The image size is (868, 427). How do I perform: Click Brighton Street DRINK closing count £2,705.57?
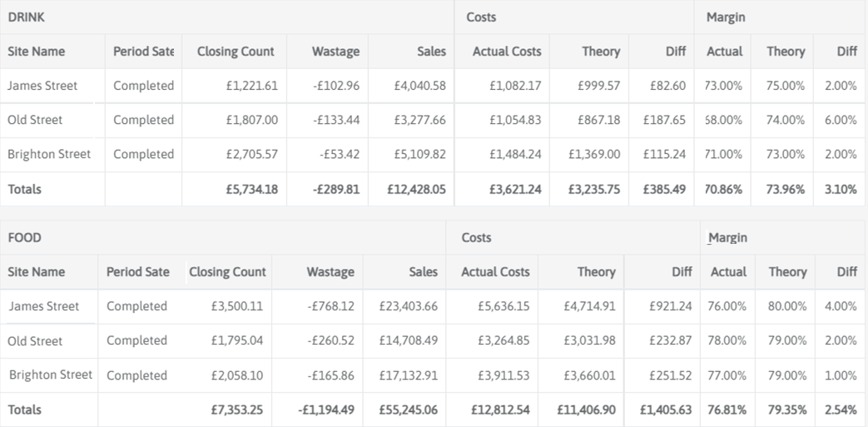click(x=251, y=154)
